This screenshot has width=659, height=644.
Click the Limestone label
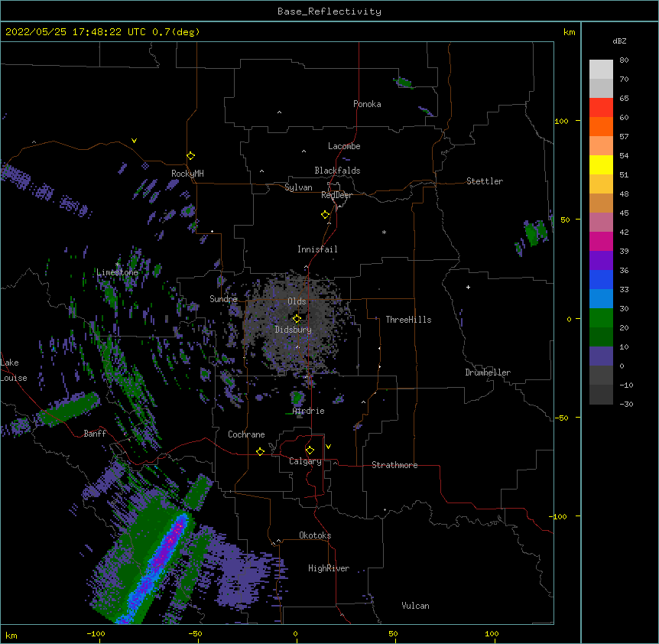coord(117,272)
